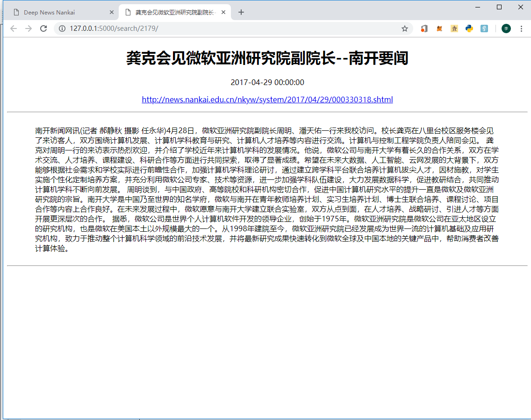Open the MetaMask fox extension

pyautogui.click(x=439, y=28)
